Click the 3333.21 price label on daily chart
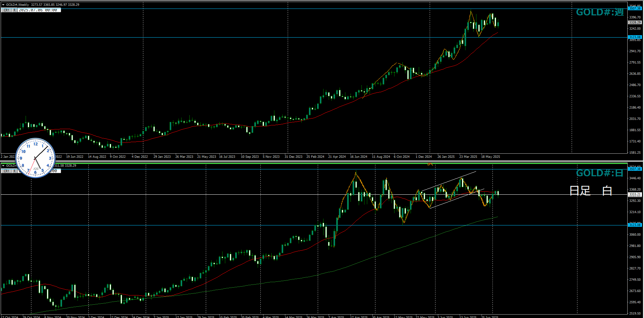Viewport: 644px width, 318px height. pyautogui.click(x=635, y=194)
